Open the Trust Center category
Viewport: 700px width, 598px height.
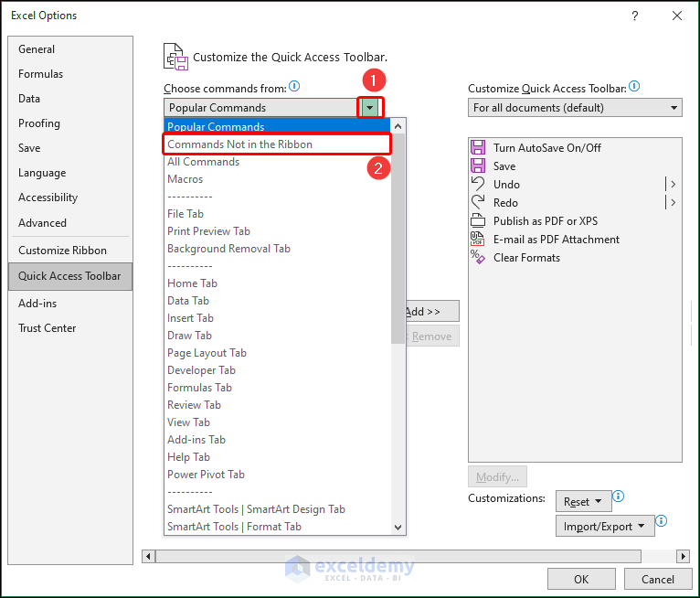point(70,328)
